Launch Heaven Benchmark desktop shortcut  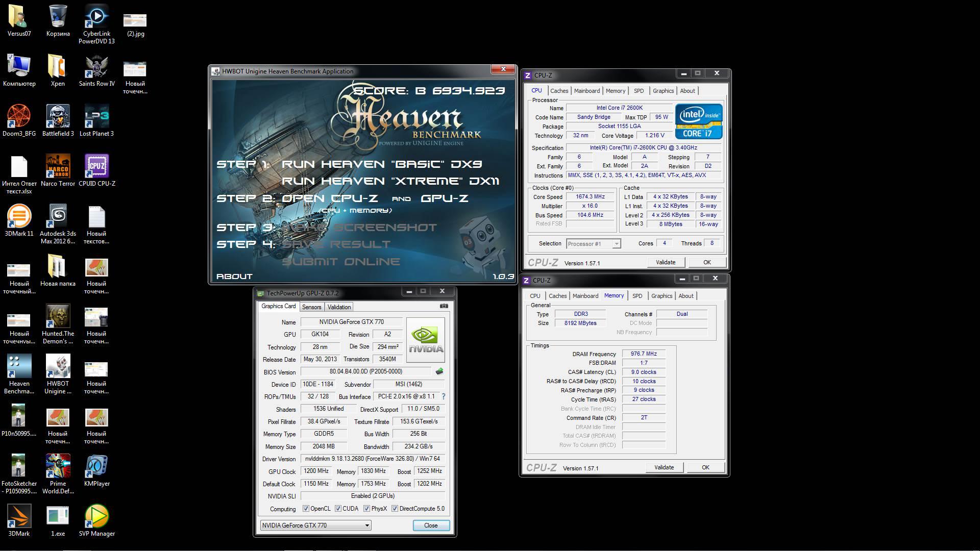pos(19,374)
